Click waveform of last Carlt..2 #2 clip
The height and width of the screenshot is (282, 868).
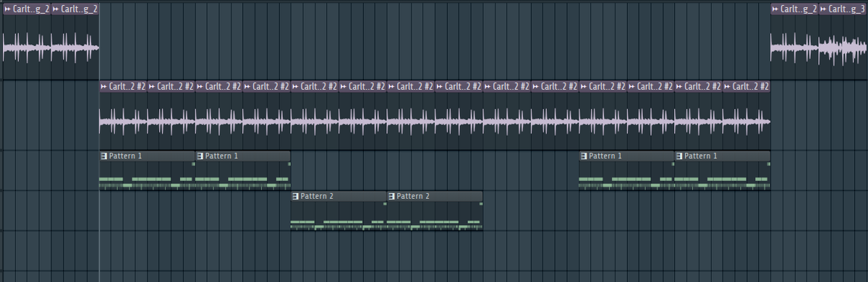pyautogui.click(x=746, y=121)
